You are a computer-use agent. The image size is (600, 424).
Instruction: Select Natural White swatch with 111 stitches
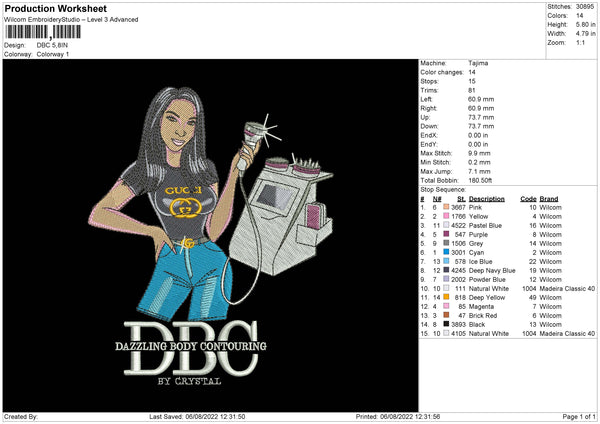click(x=446, y=288)
